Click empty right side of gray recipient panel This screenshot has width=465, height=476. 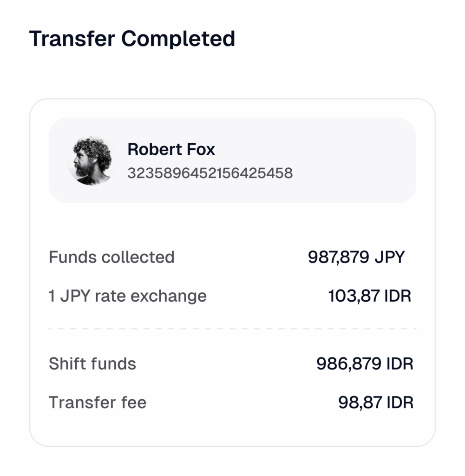[362, 160]
